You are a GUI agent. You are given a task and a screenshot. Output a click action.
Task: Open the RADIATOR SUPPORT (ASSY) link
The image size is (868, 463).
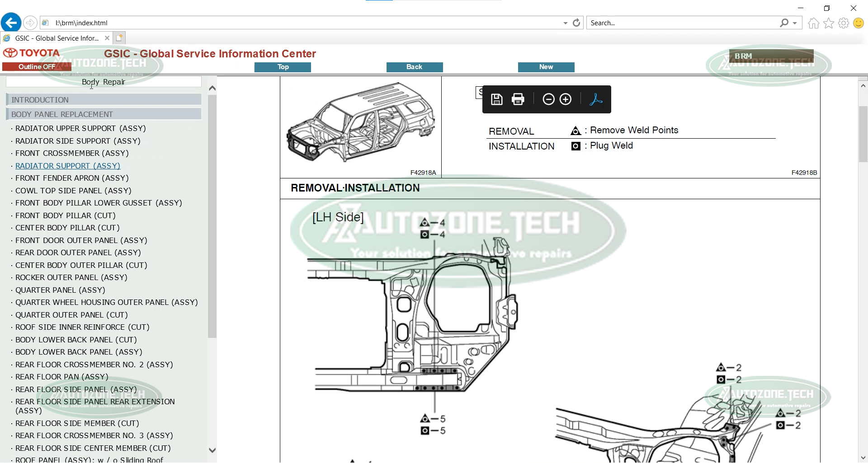coord(68,166)
